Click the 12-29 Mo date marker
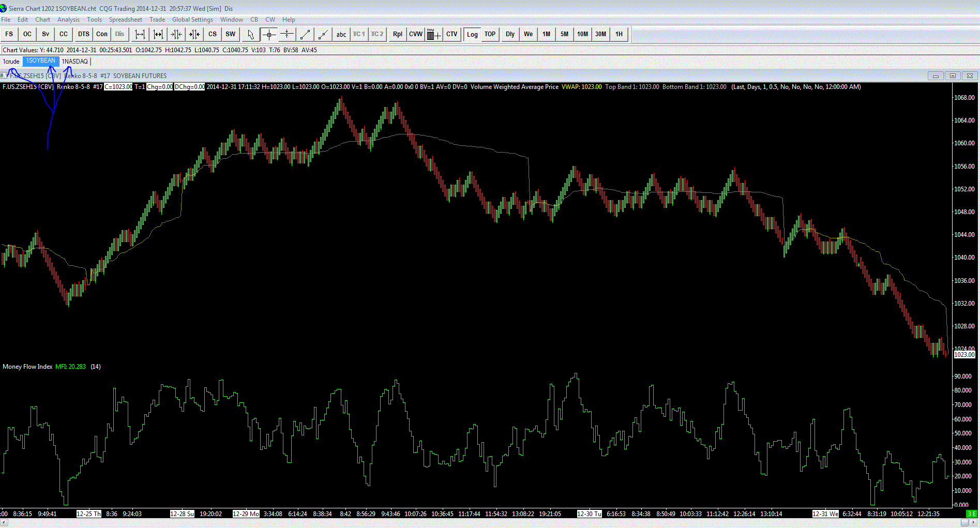This screenshot has width=980, height=528. pos(246,514)
